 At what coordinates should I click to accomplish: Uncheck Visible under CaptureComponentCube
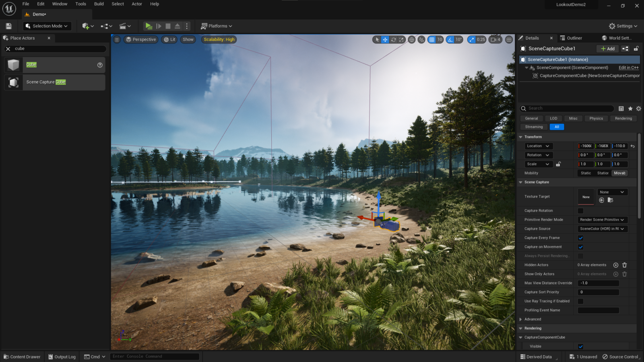[581, 346]
